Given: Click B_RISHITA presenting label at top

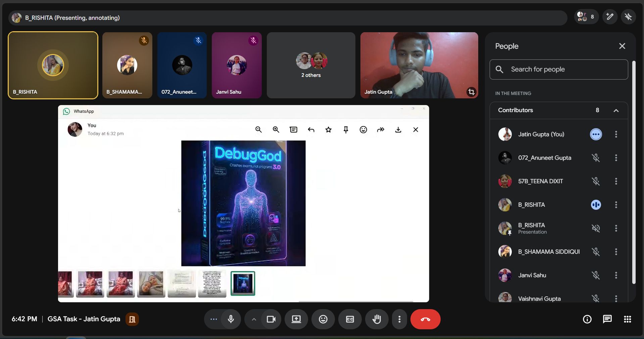Looking at the screenshot, I should 72,18.
